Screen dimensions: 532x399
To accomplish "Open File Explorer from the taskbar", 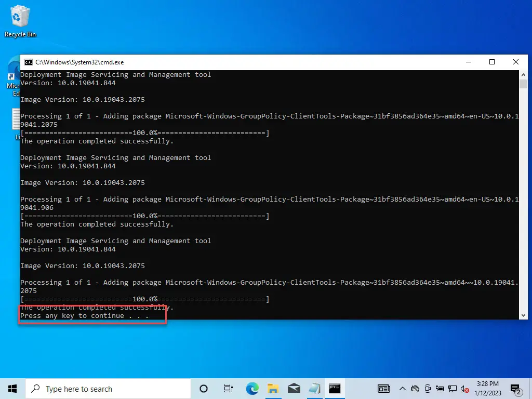I will [x=273, y=389].
